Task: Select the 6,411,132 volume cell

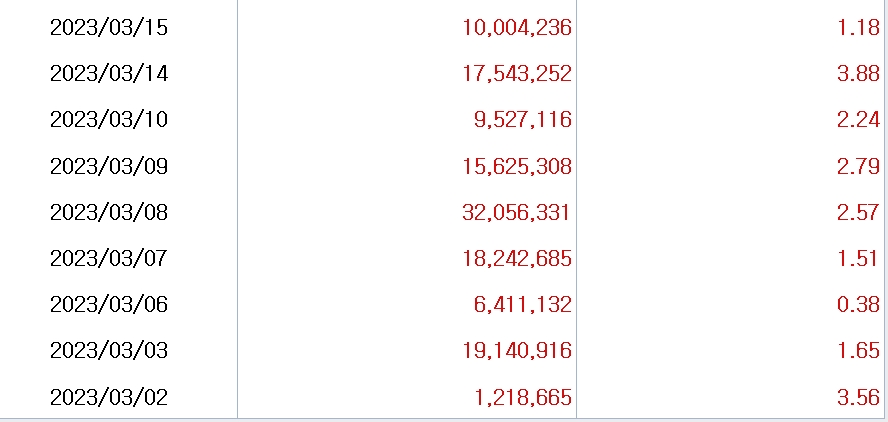Action: pyautogui.click(x=522, y=305)
